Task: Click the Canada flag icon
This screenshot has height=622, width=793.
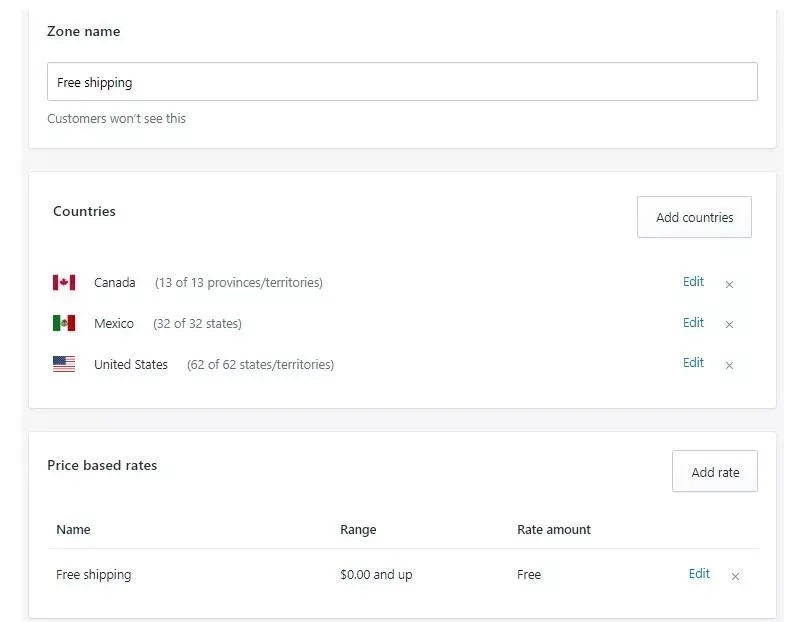Action: pos(64,283)
